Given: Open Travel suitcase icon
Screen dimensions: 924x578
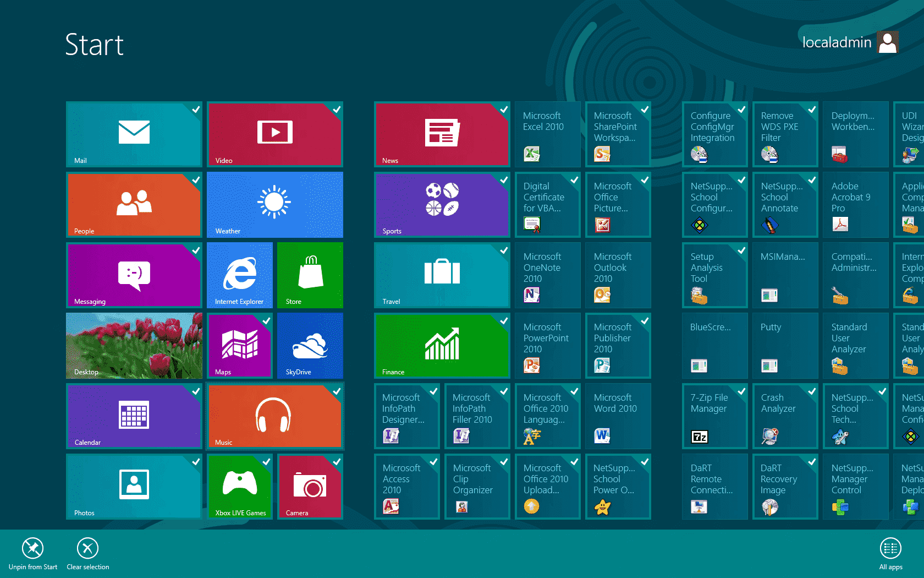Looking at the screenshot, I should click(x=442, y=271).
